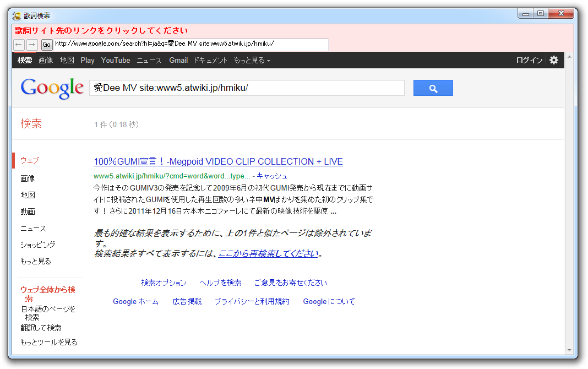Image resolution: width=588 pixels, height=369 pixels.
Task: Open プライバシーと利用規約 footer link
Action: tap(252, 301)
